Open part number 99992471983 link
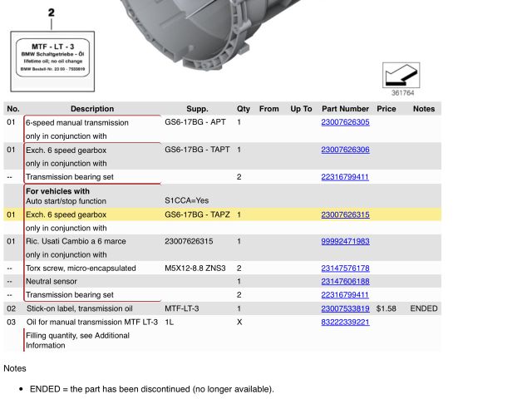532x399 pixels. (345, 241)
